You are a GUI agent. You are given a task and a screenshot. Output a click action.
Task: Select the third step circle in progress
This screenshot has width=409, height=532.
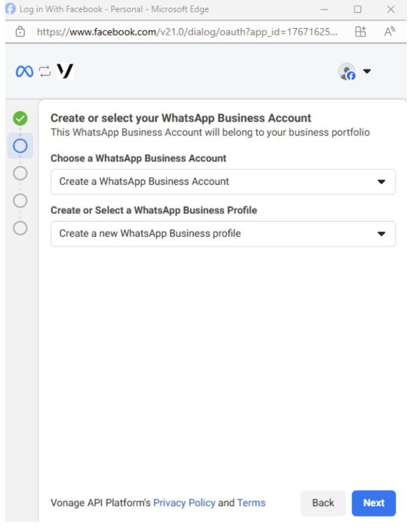tap(20, 173)
